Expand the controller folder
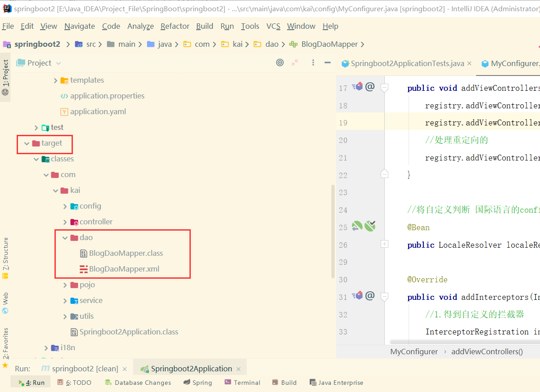This screenshot has width=540, height=392. click(x=65, y=222)
